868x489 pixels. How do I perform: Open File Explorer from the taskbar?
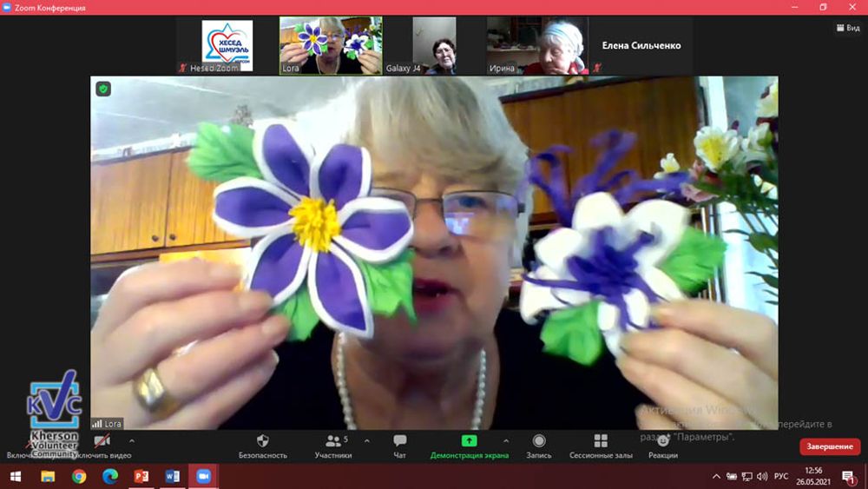[48, 476]
